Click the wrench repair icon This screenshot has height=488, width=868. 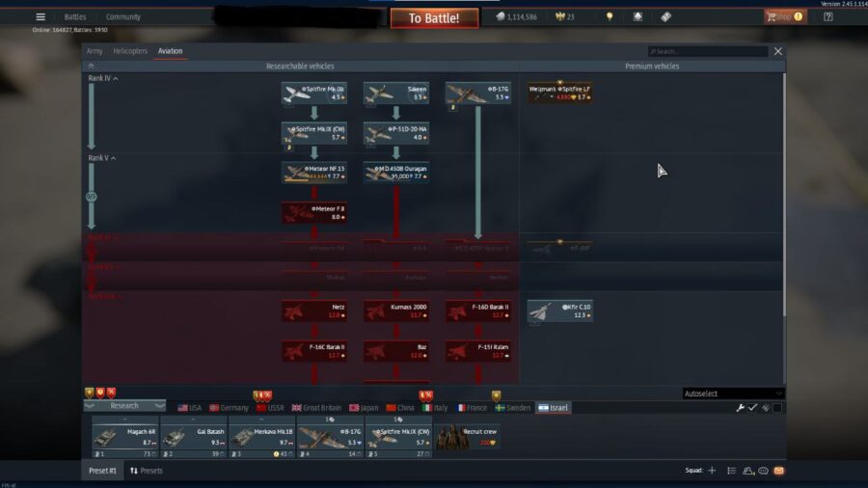[740, 408]
